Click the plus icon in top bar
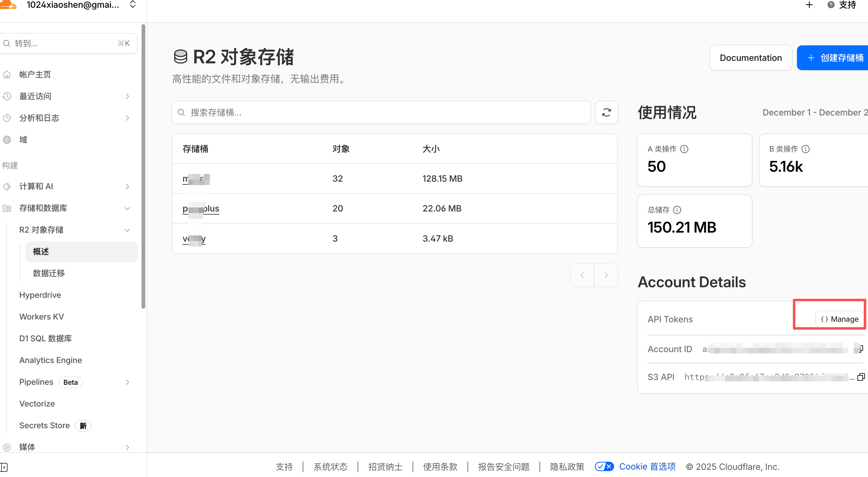The width and height of the screenshot is (868, 477). (x=809, y=5)
